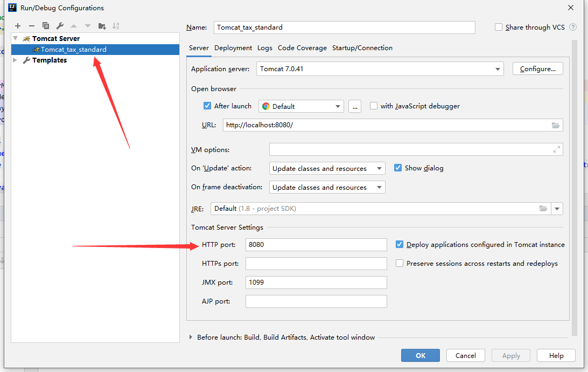Close the Run/Debug Configurations dialog
The width and height of the screenshot is (588, 372).
pyautogui.click(x=570, y=8)
